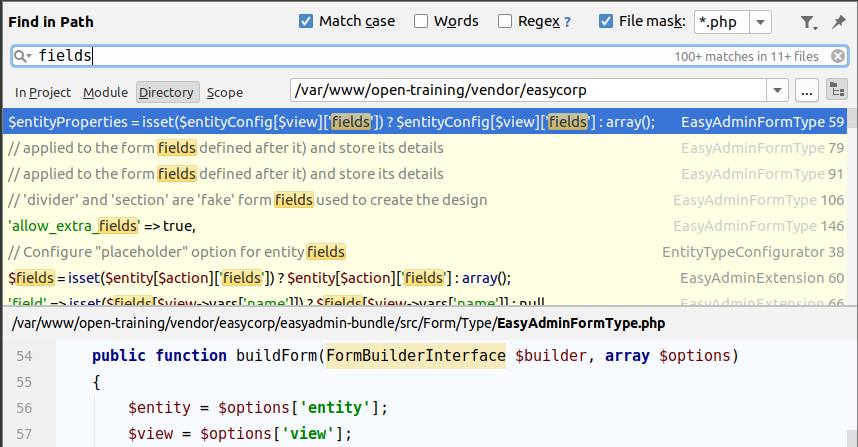Click FormBuilderInterface in the code preview
Screen dimensions: 858x447
click(416, 356)
